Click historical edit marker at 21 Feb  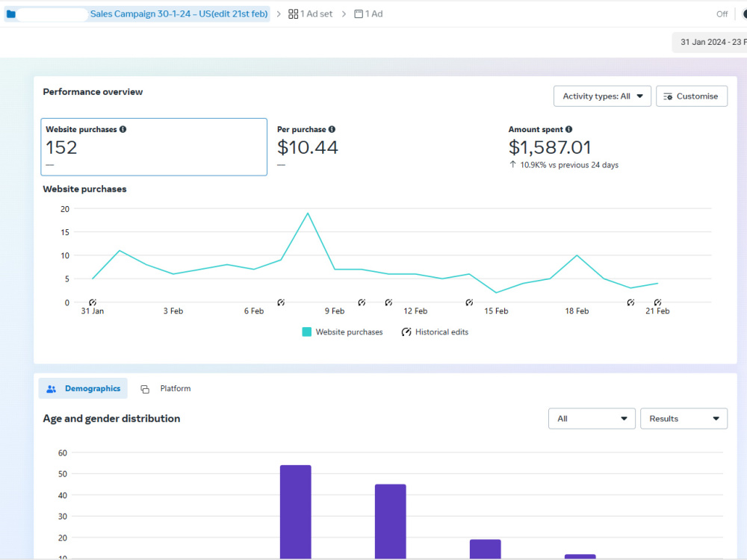657,302
